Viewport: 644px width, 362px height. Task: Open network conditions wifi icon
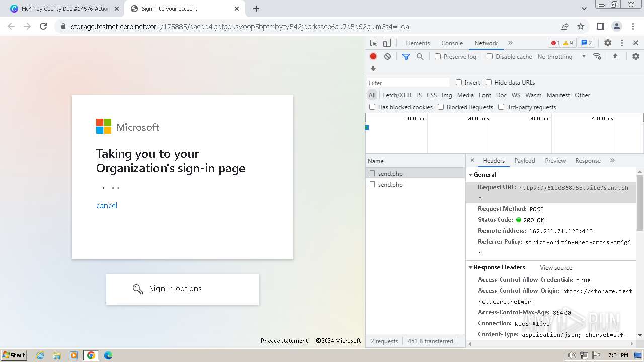(597, 56)
